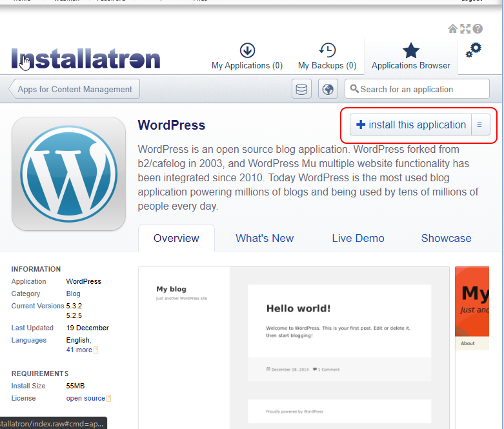Viewport: 504px width, 429px height.
Task: Click the magnifier icon in search box
Action: 354,88
